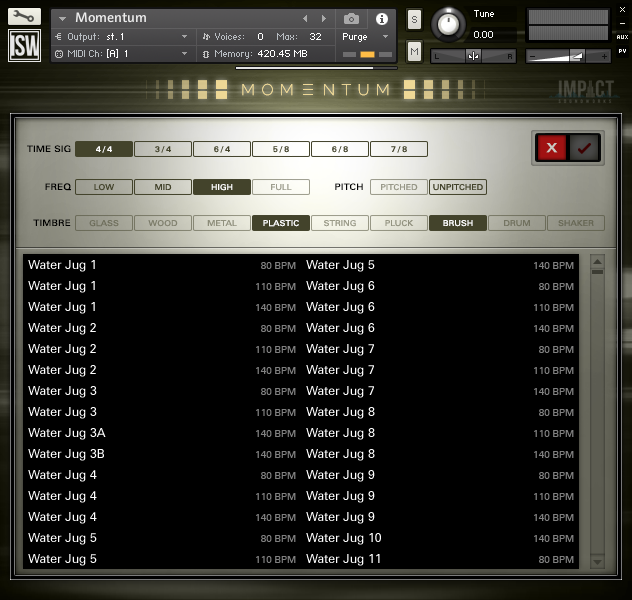The image size is (632, 600).
Task: Toggle the AUX sends view
Action: point(622,37)
